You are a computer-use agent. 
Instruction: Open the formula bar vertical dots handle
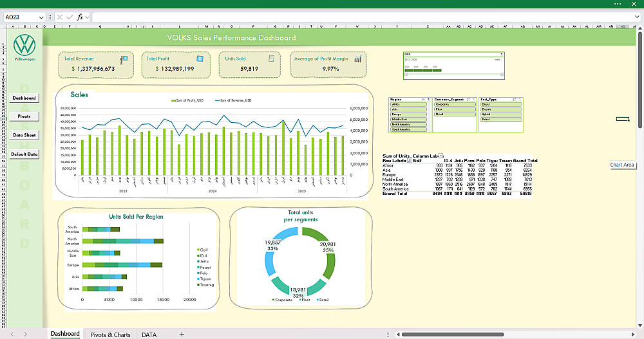pyautogui.click(x=50, y=17)
